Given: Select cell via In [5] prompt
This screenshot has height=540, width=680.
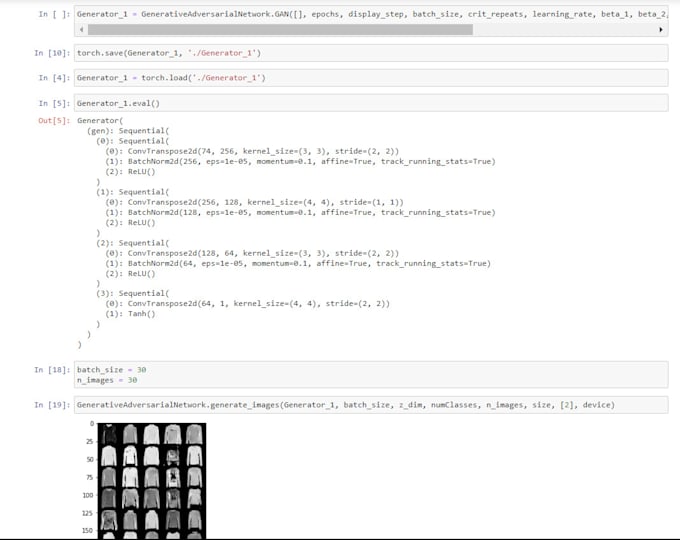Looking at the screenshot, I should click(53, 102).
